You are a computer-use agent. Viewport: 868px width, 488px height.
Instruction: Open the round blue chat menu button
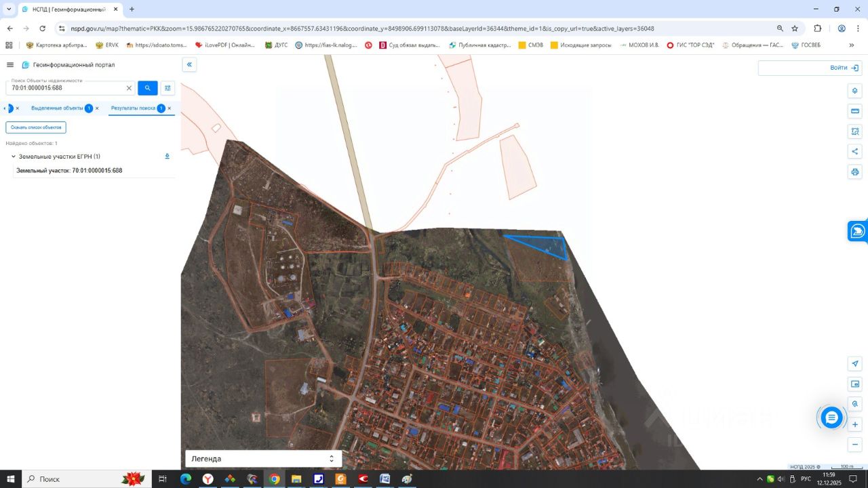point(831,418)
